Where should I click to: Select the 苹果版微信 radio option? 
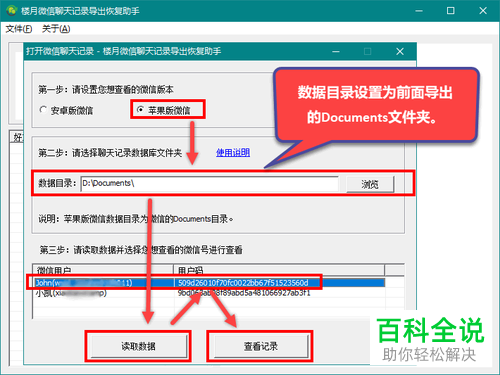(x=165, y=110)
